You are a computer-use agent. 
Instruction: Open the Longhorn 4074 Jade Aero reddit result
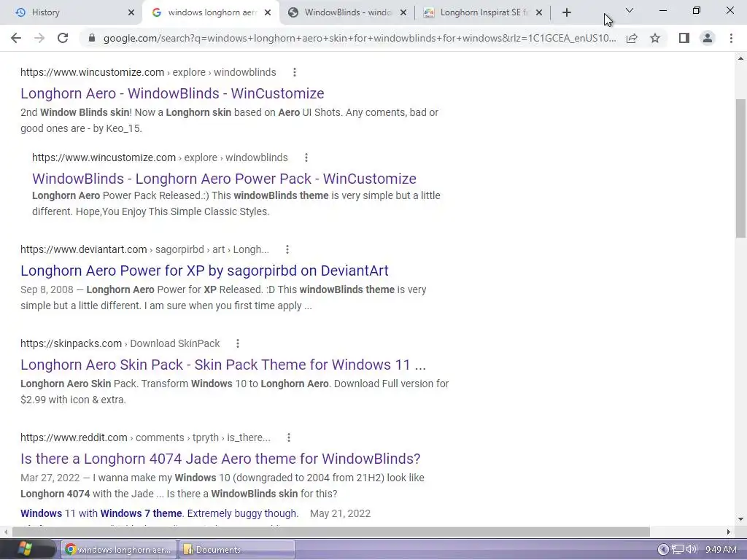pos(220,459)
